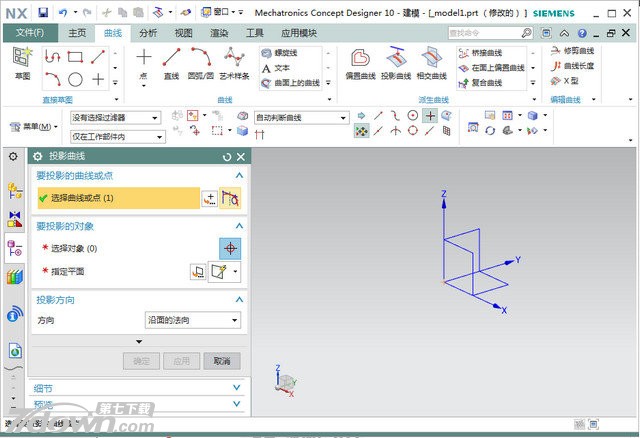The height and width of the screenshot is (438, 640).
Task: Click the 圆弧/圆 arc tool
Action: [x=201, y=63]
